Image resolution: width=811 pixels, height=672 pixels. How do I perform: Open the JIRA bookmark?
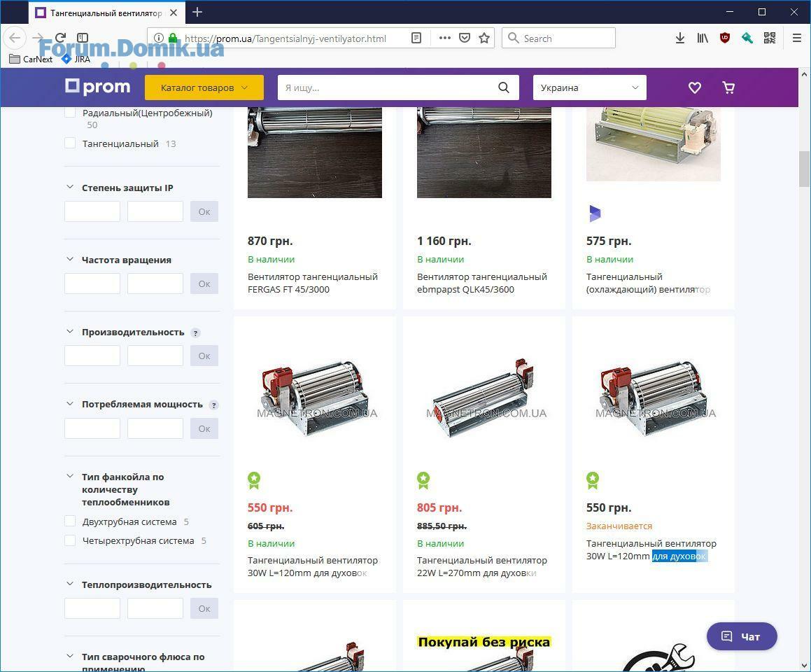(76, 59)
